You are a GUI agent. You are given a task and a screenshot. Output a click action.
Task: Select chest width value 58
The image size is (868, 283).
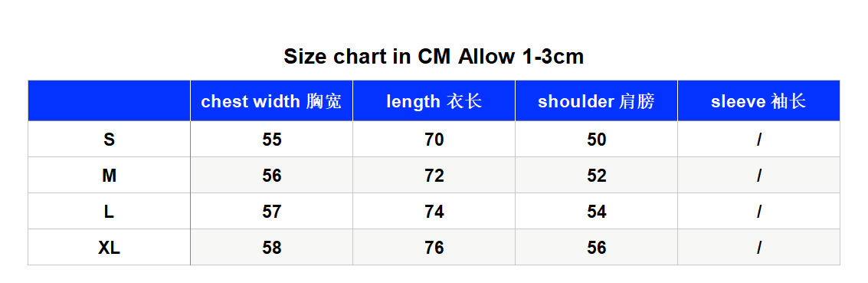click(272, 248)
